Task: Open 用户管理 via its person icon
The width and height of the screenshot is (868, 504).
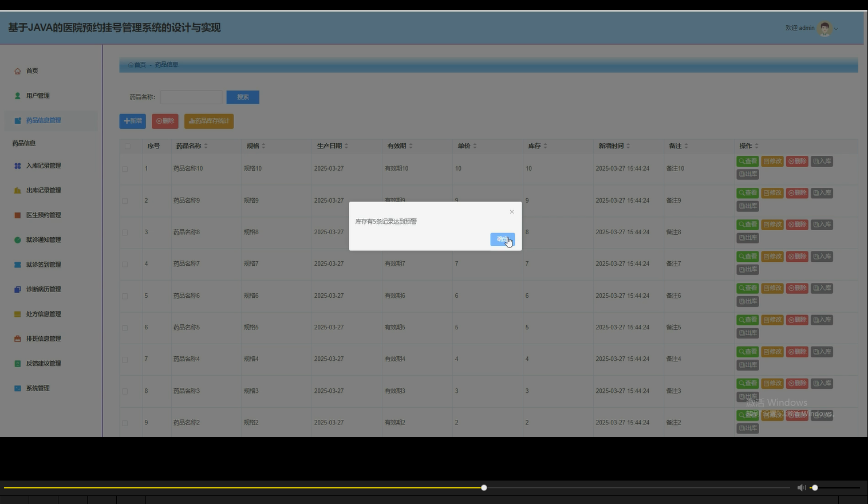Action: 18,96
